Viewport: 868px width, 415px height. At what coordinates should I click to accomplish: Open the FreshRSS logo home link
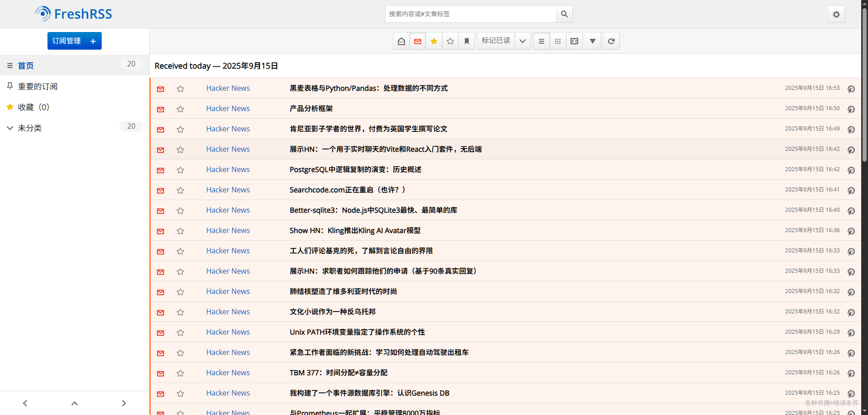point(74,14)
